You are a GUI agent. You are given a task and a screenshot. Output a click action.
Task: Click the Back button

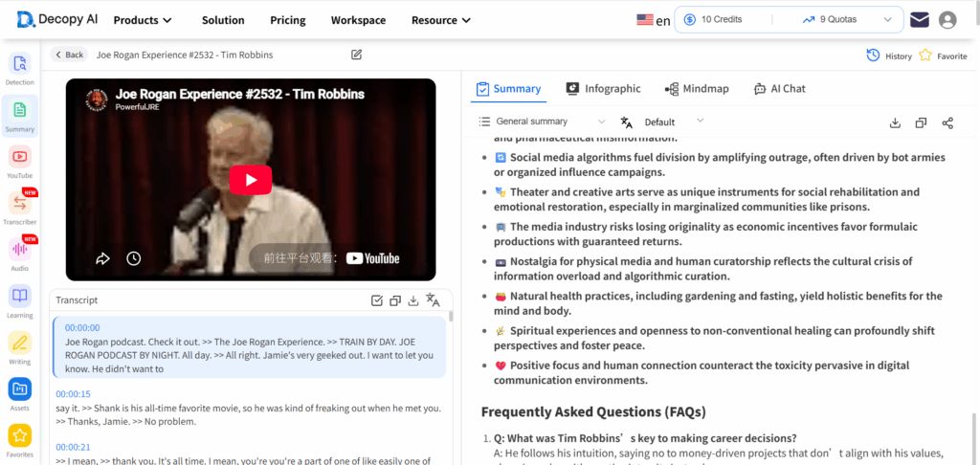pyautogui.click(x=69, y=55)
